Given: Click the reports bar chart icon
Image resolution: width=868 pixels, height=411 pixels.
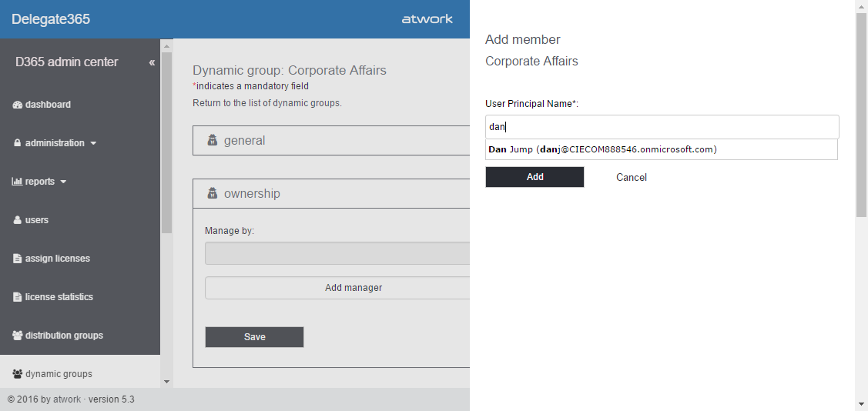Looking at the screenshot, I should pyautogui.click(x=18, y=182).
